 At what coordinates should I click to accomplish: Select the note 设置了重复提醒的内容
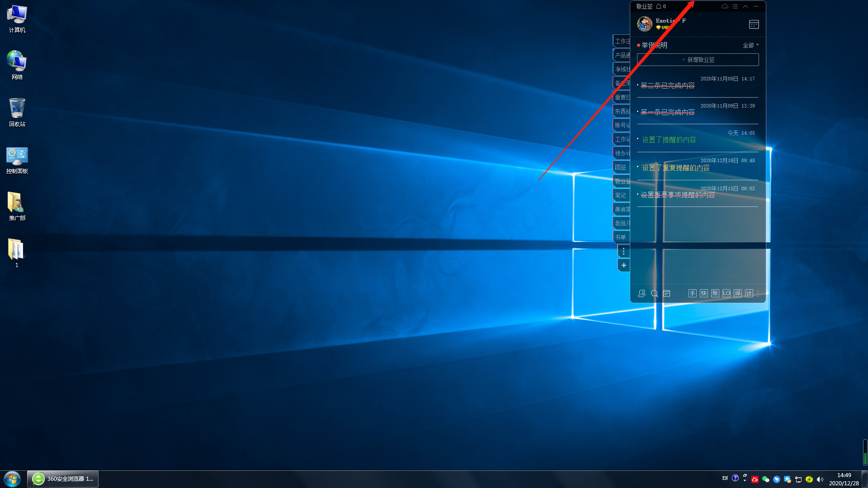coord(675,168)
